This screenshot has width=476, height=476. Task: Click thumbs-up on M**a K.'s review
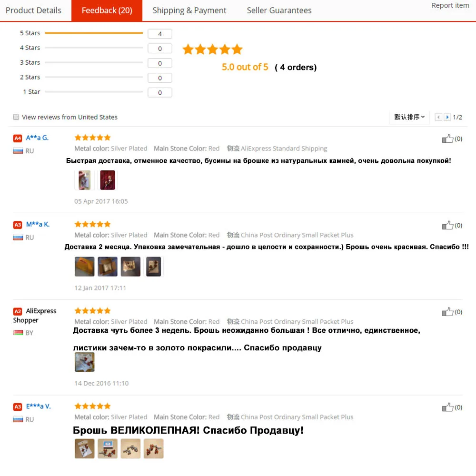pyautogui.click(x=447, y=225)
